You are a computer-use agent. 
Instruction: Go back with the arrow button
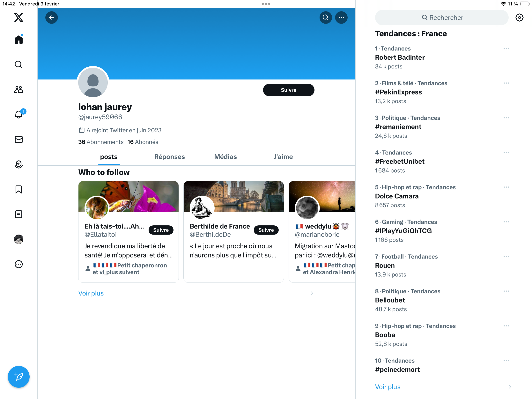tap(51, 17)
